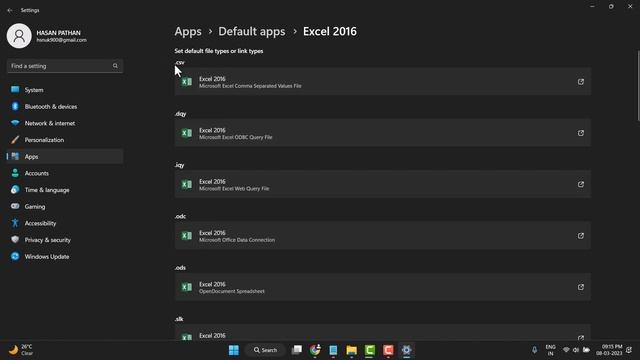Open Personalization settings
The width and height of the screenshot is (640, 360).
tap(65, 140)
